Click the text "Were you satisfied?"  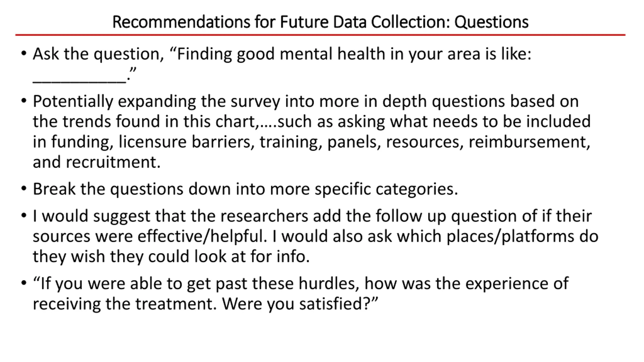pyautogui.click(x=300, y=304)
